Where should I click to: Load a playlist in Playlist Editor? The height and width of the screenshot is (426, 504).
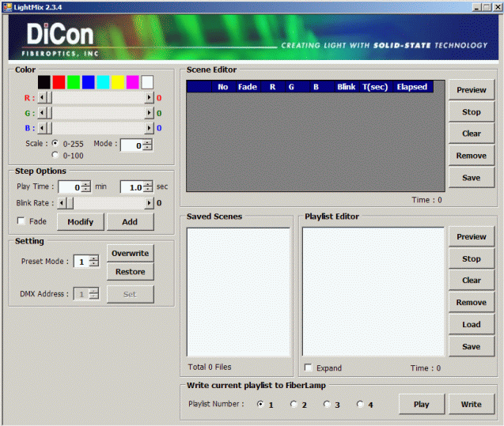point(471,325)
